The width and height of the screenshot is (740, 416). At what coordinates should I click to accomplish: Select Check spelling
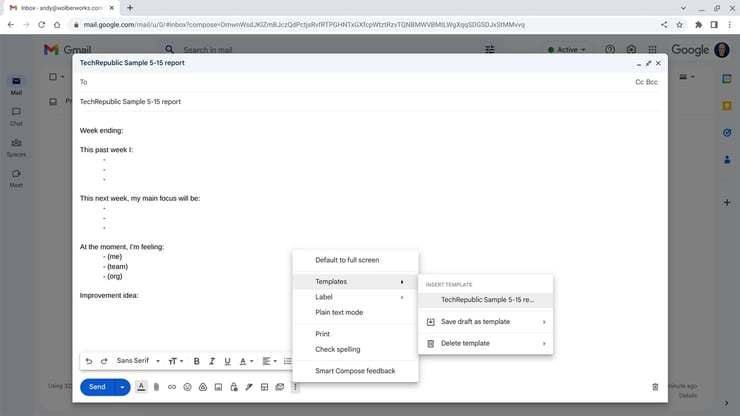[355, 349]
